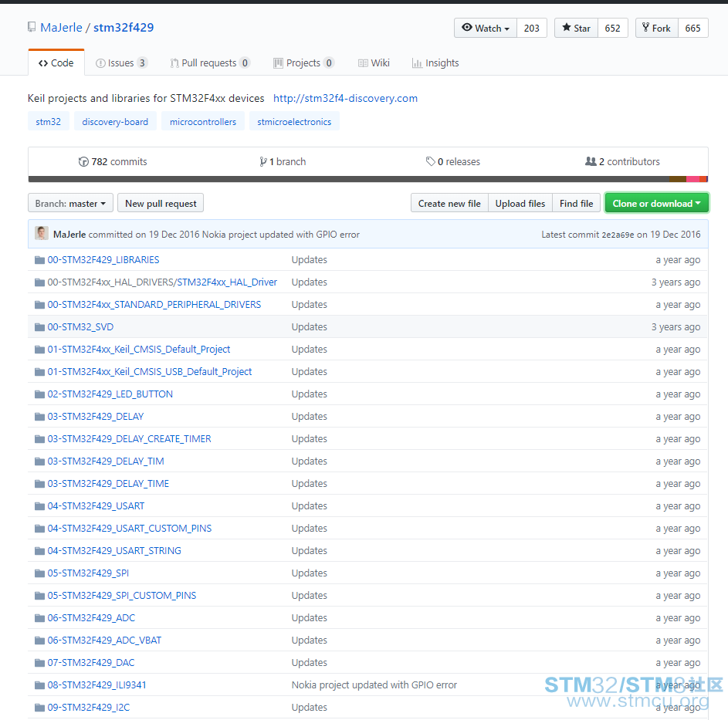Screen dimensions: 728x720
Task: Open 01-STM32F4xx_Keil_CMSIS_USB_Default_Project folder
Action: pos(150,372)
